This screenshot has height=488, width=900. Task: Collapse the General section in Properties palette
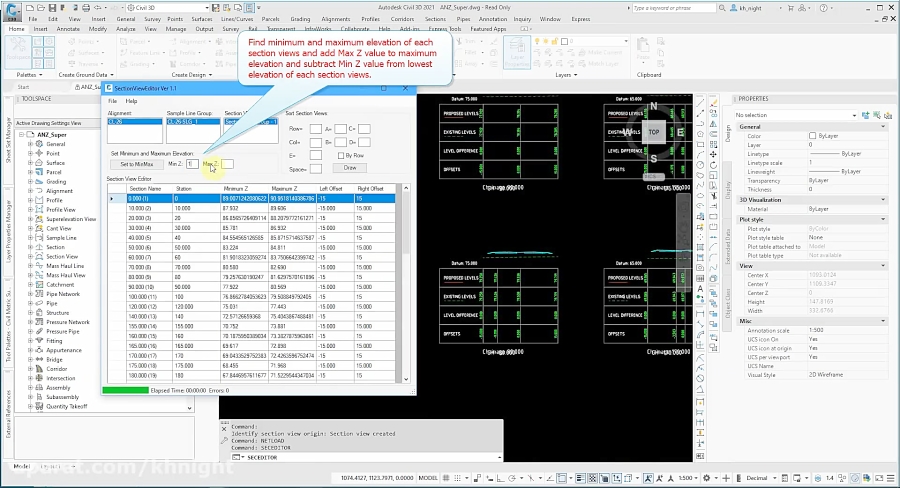click(x=883, y=127)
